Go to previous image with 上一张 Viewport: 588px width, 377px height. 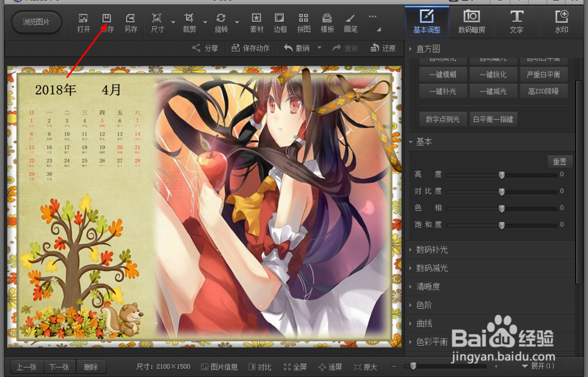click(x=27, y=367)
